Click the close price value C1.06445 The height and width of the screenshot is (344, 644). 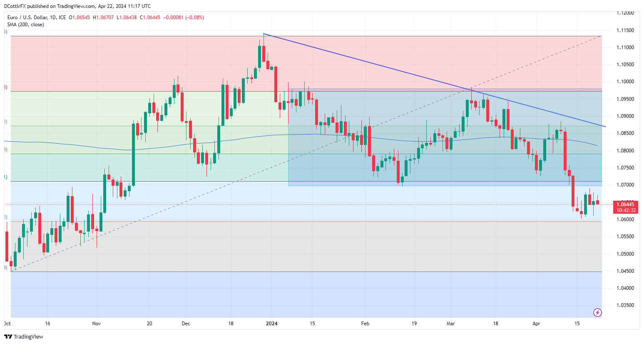150,17
